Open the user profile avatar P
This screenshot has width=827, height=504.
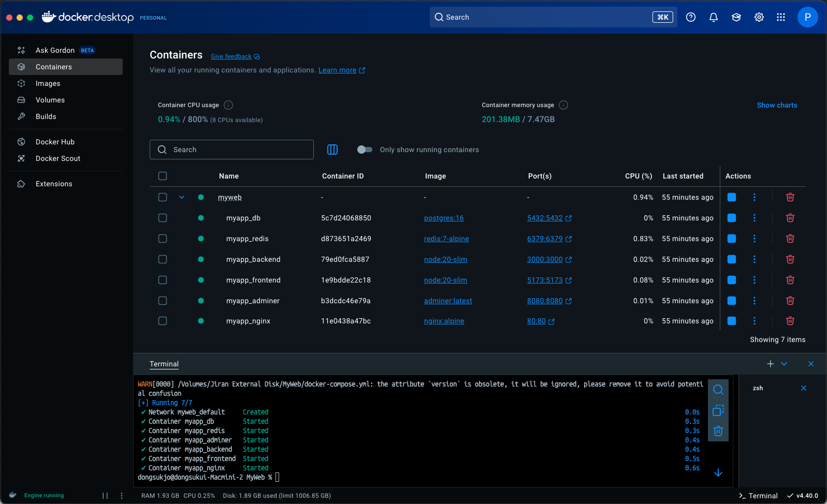[808, 17]
